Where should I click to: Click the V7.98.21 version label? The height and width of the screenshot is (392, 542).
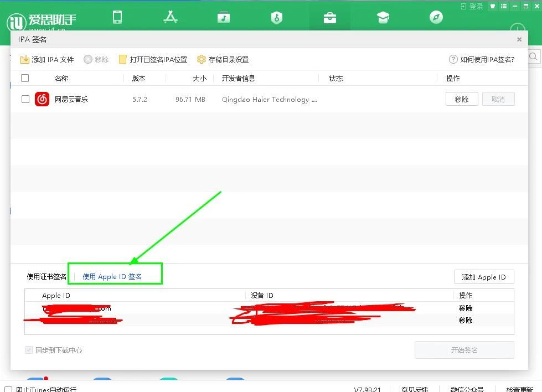pos(368,390)
